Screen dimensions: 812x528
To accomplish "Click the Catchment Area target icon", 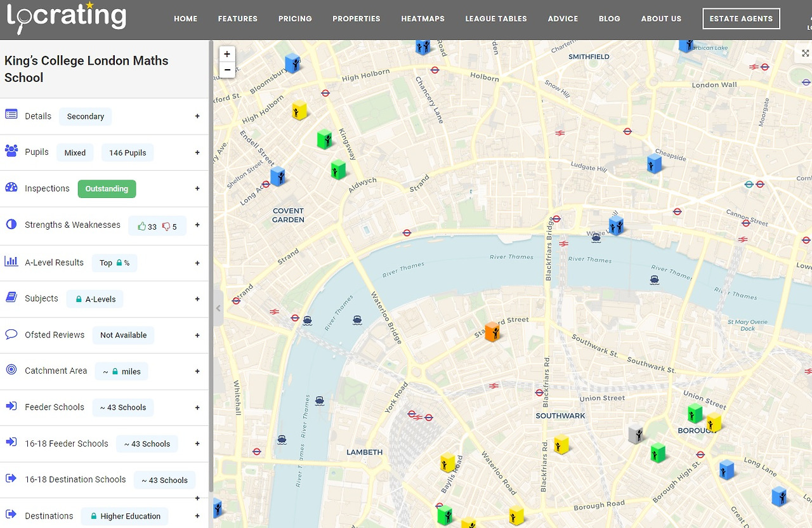I will tap(11, 369).
